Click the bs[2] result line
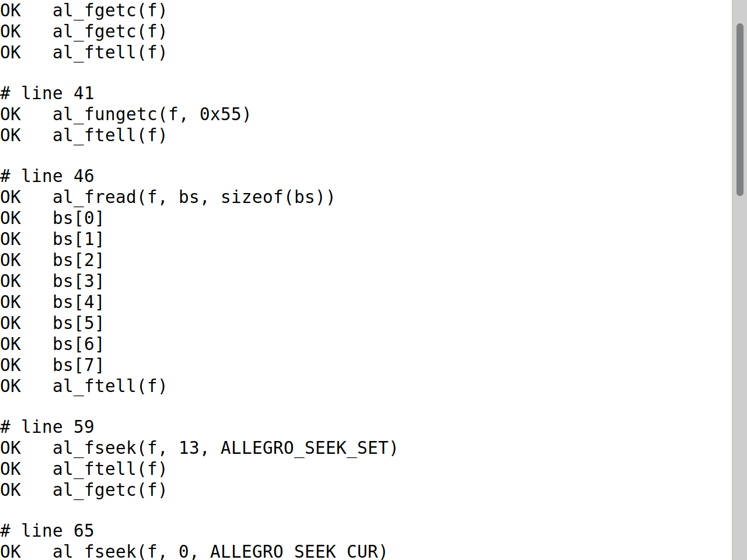 (x=52, y=260)
